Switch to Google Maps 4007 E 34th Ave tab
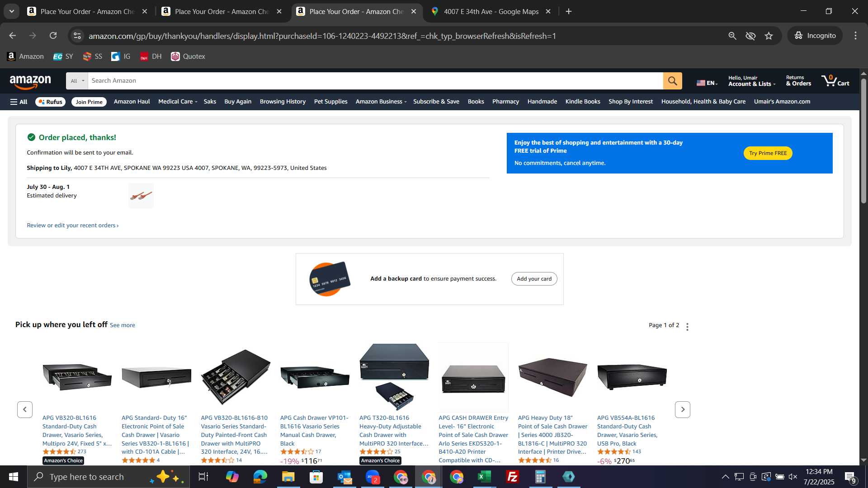 pyautogui.click(x=491, y=11)
